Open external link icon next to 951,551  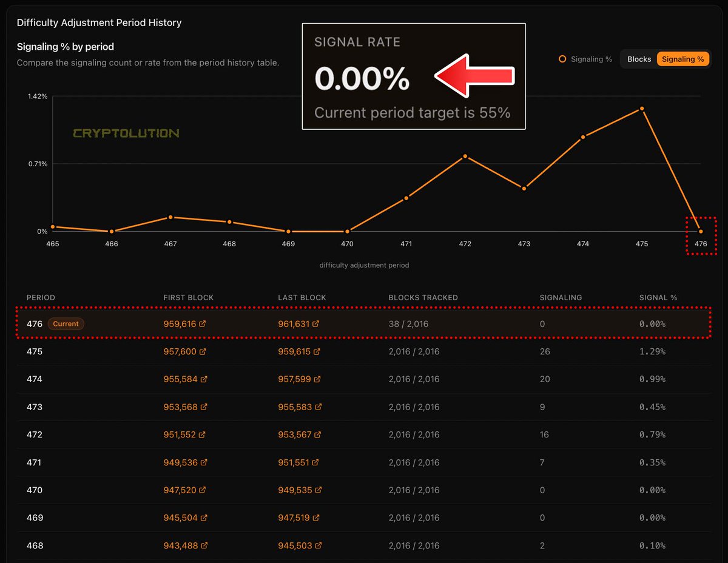[315, 462]
